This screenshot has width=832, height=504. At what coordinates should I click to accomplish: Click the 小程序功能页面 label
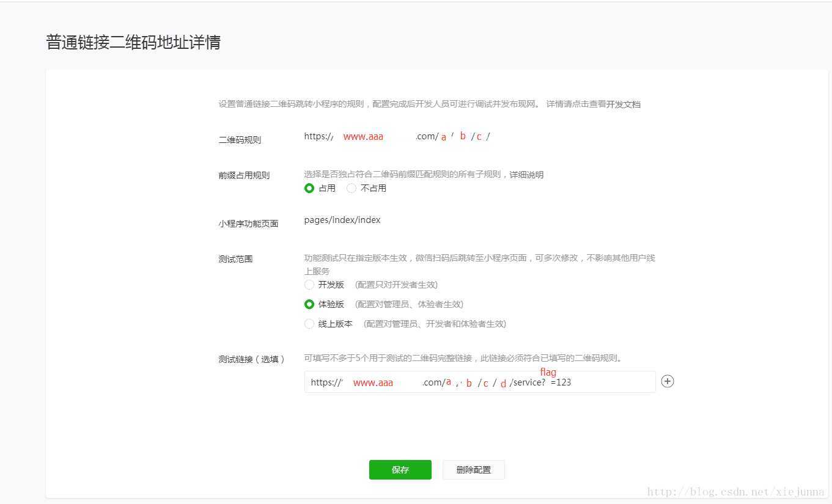248,224
